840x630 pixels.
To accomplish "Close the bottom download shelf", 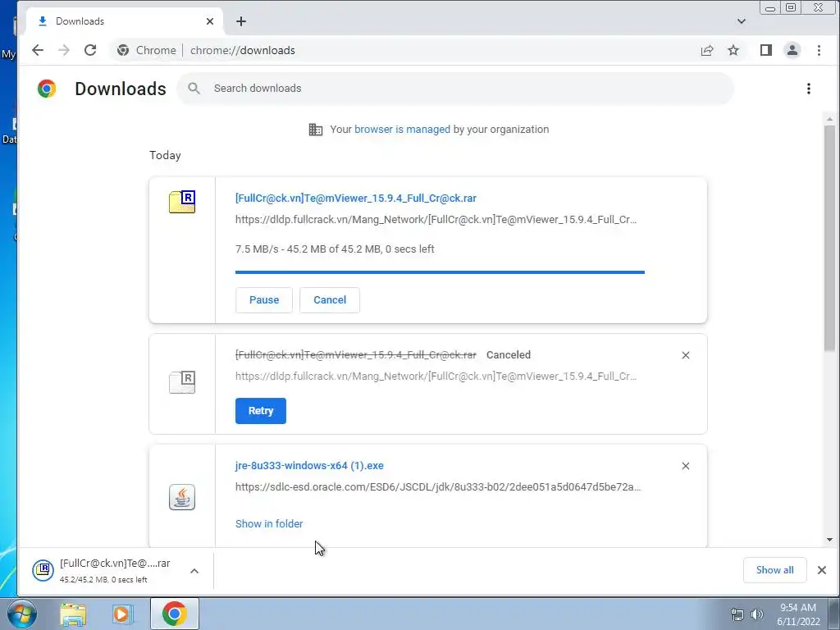I will tap(821, 570).
